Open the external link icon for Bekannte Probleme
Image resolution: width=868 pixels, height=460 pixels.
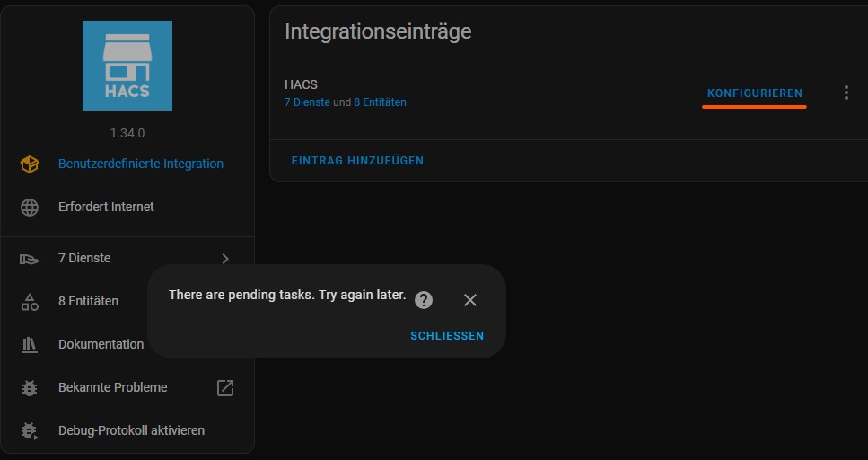(225, 388)
